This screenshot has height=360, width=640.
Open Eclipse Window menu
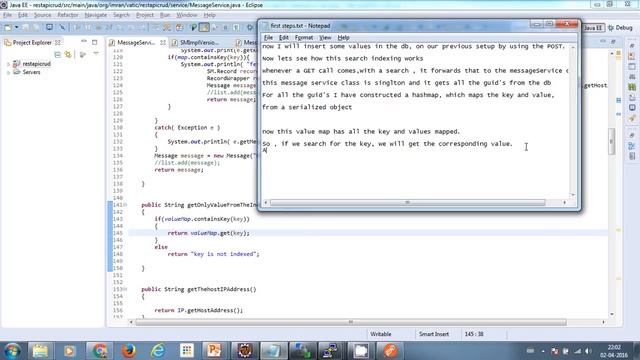pos(187,15)
